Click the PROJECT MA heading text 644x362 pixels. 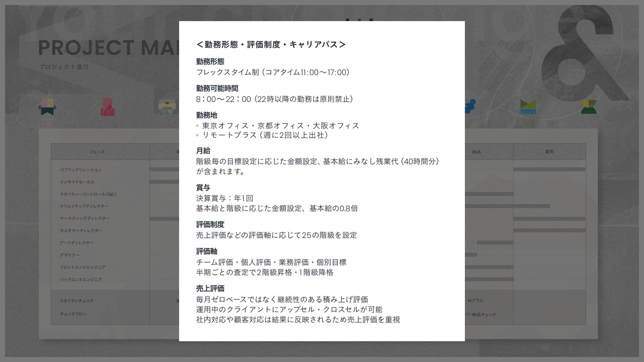tap(109, 48)
